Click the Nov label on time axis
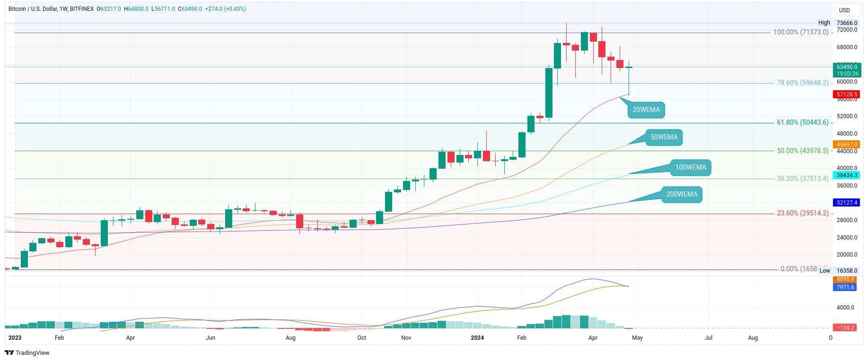The image size is (868, 361). tap(406, 338)
